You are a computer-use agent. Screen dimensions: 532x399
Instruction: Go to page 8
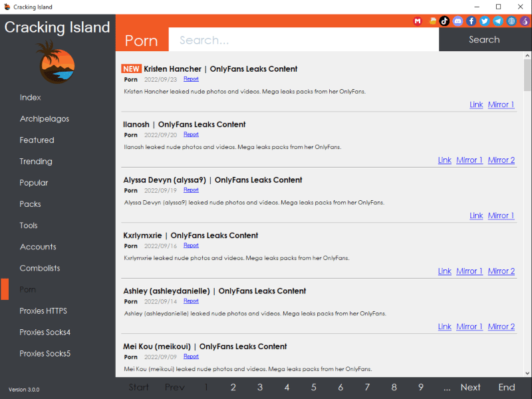click(394, 388)
